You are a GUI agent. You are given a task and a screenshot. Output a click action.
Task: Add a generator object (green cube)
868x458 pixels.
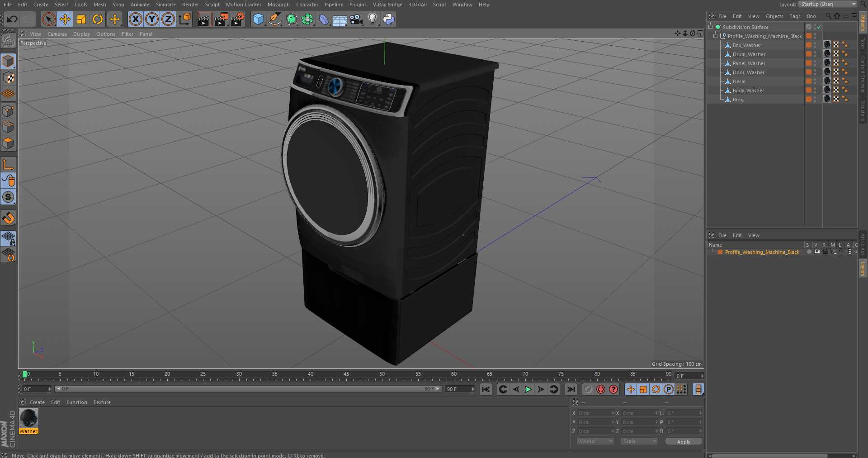tap(291, 19)
